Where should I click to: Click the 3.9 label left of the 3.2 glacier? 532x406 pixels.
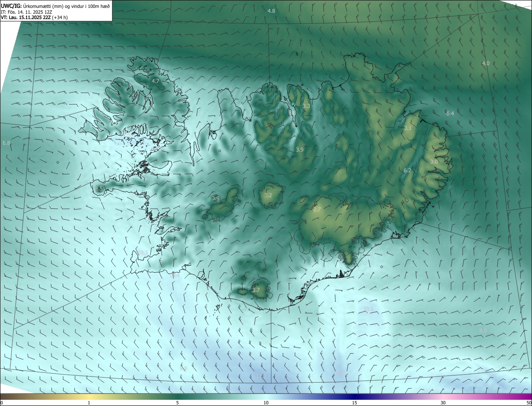click(x=216, y=198)
